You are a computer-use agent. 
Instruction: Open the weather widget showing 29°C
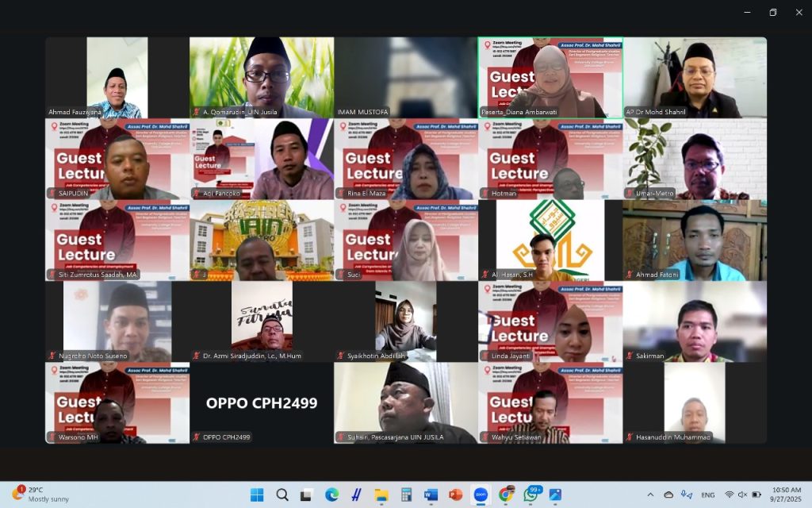point(38,495)
